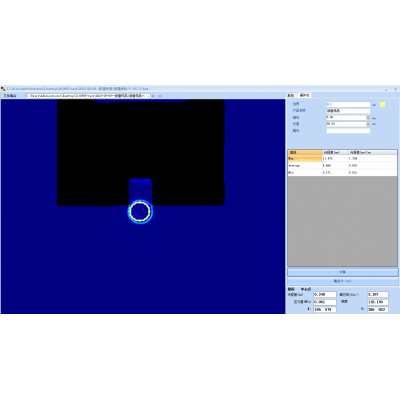Viewport: 400px width, 400px height.
Task: Click the product name text field
Action: 348,111
